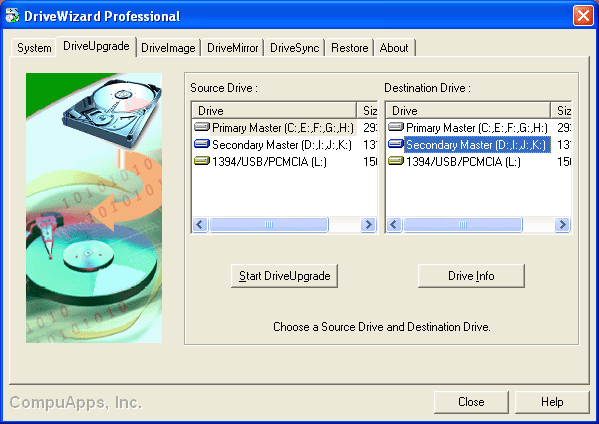Click the Drive column header in Destination list
Image resolution: width=599 pixels, height=424 pixels.
(468, 110)
